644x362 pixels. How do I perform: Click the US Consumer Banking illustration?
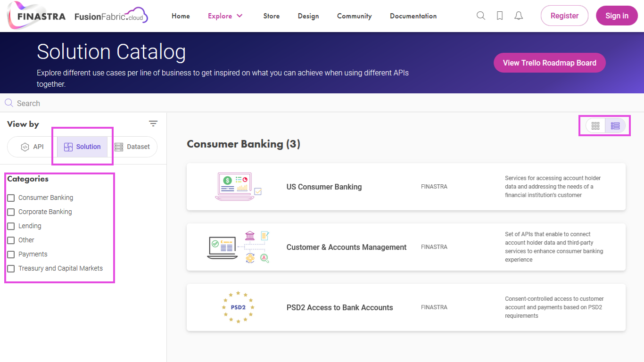click(238, 187)
